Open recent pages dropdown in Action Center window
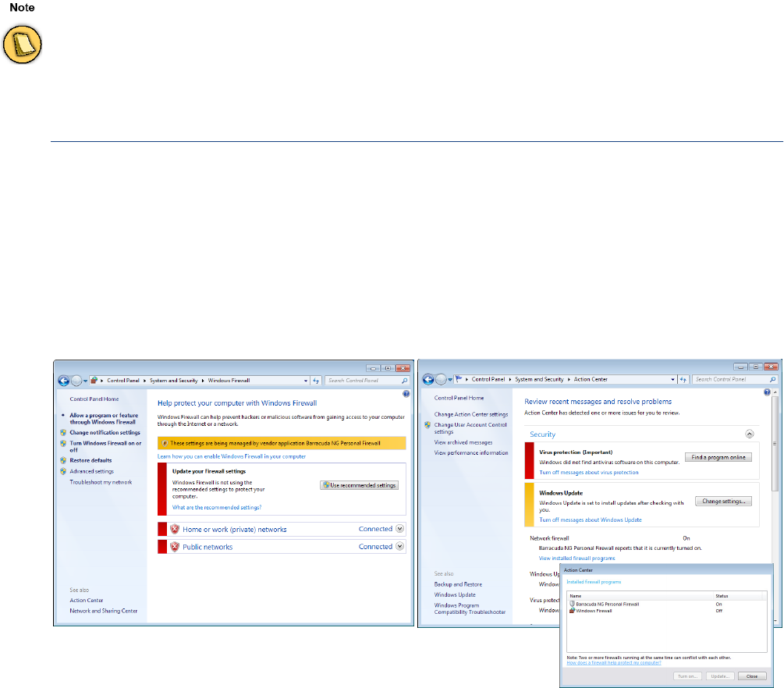784x688 pixels. coord(450,380)
